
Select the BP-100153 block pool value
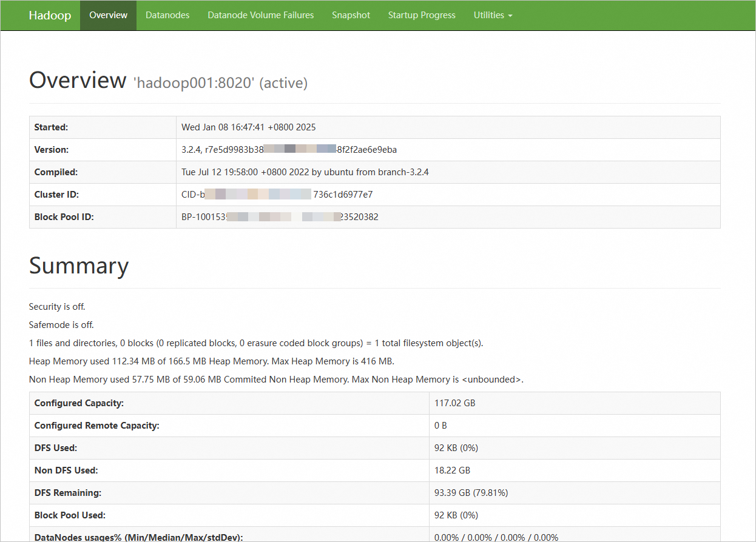point(280,217)
